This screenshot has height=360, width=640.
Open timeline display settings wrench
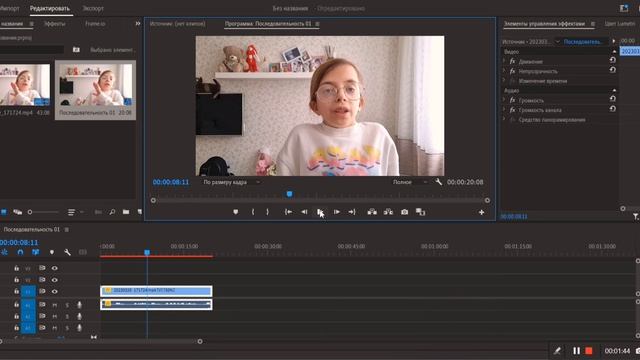[x=67, y=252]
